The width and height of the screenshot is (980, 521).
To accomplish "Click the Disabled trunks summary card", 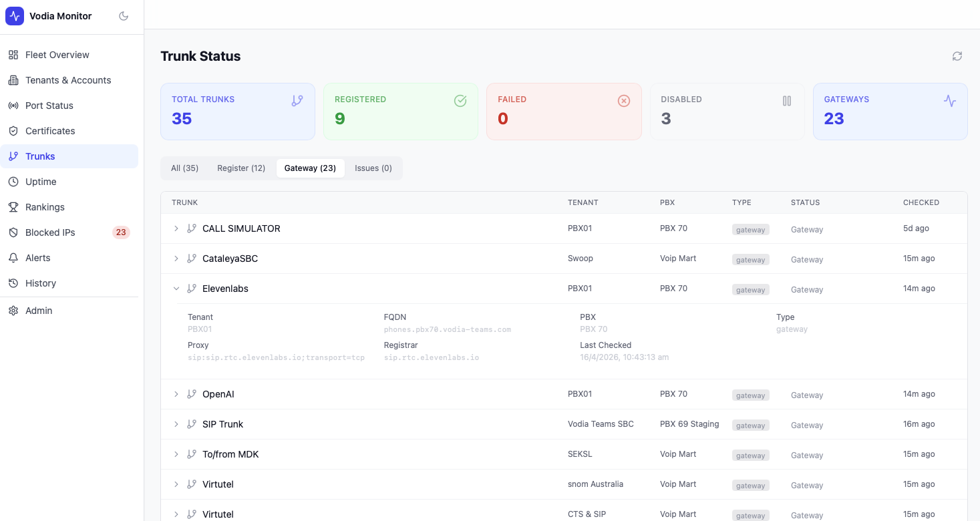I will [x=727, y=112].
